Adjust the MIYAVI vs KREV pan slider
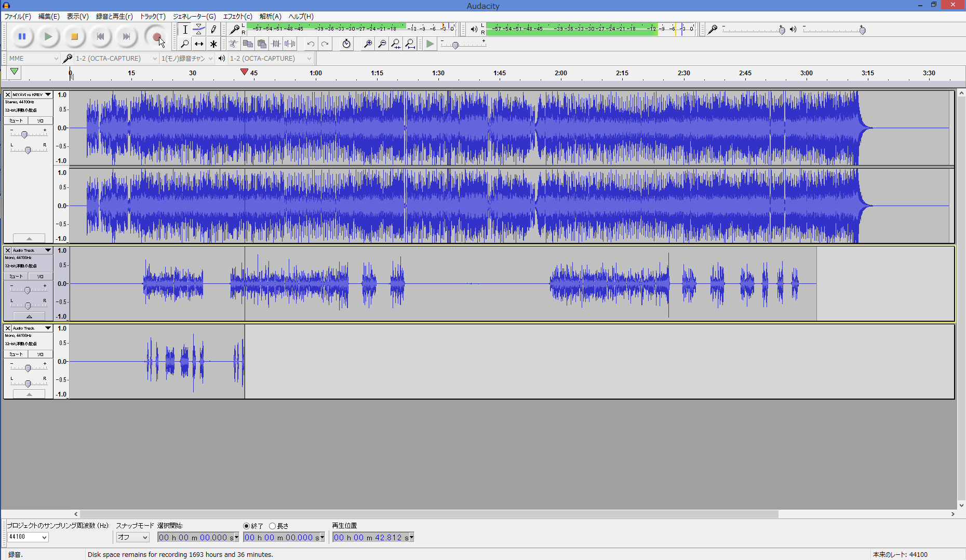The height and width of the screenshot is (560, 966). 28,150
